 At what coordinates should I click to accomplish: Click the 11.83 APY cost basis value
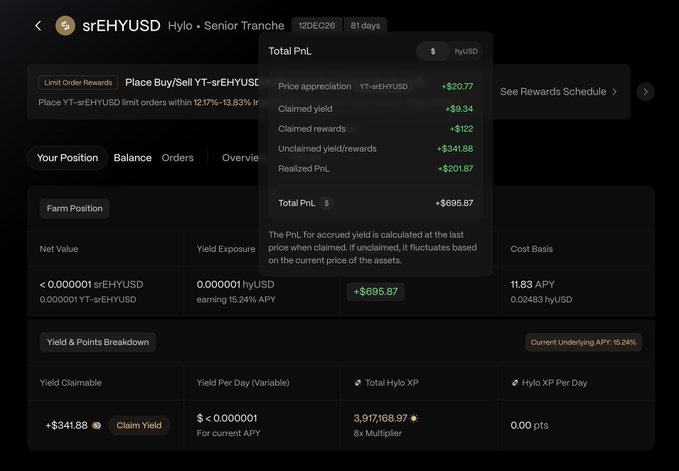tap(532, 284)
